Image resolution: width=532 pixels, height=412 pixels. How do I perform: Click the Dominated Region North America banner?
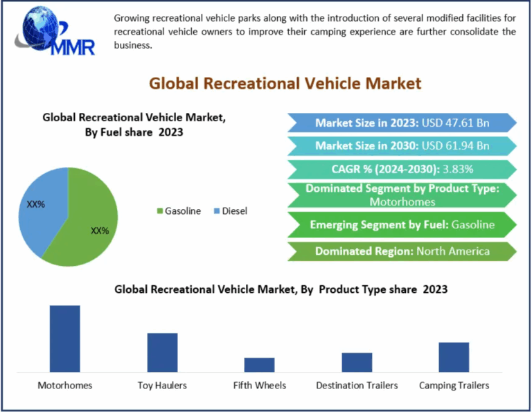coord(402,251)
